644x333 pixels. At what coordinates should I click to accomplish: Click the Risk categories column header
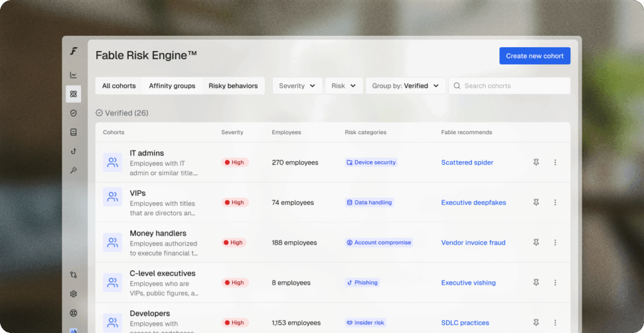point(365,132)
